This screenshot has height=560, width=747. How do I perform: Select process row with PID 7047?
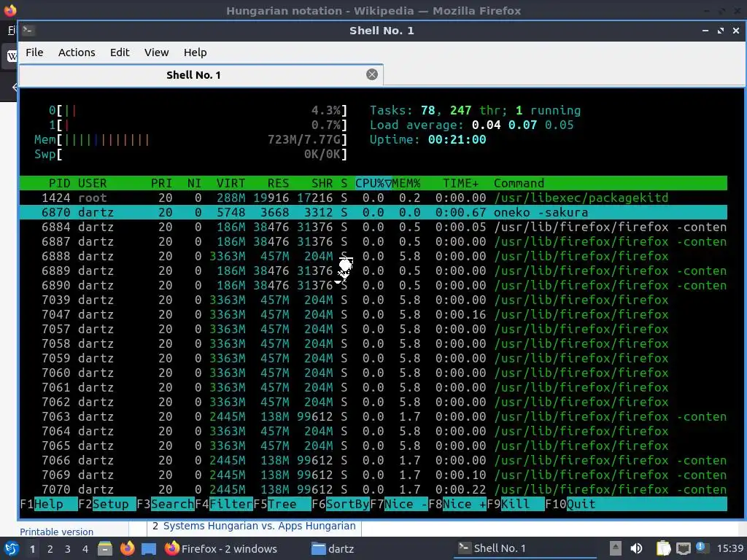(x=373, y=314)
